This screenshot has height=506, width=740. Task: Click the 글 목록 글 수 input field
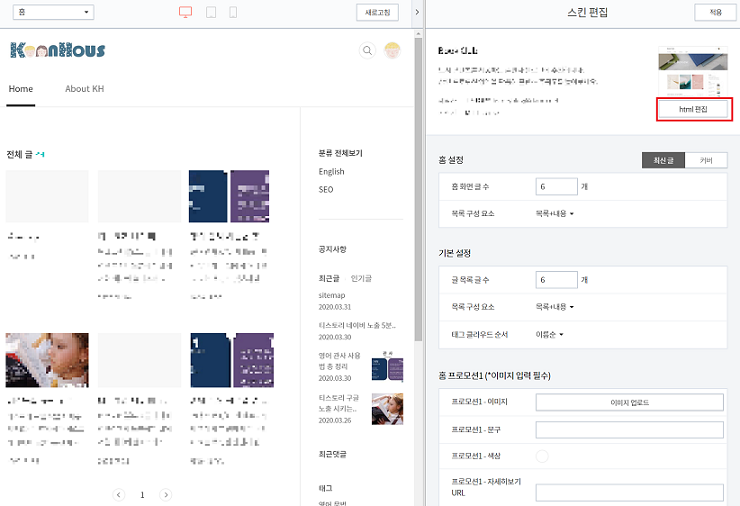[x=557, y=280]
